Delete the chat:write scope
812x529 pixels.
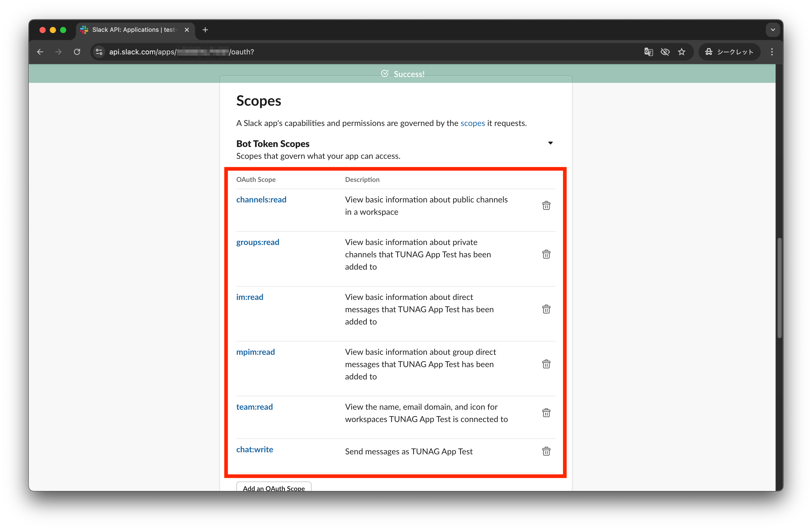546,452
